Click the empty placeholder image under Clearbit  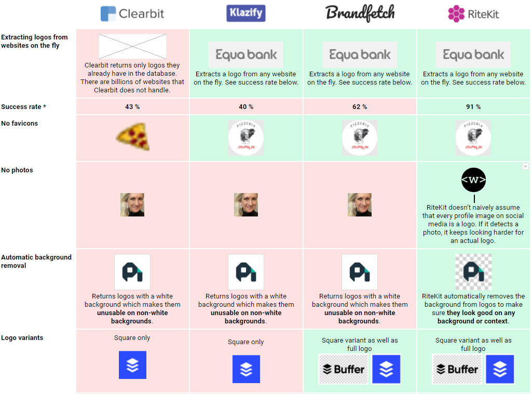(x=133, y=46)
